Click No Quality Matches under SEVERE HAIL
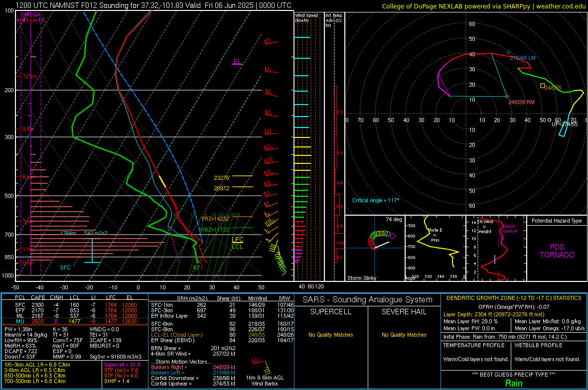The width and height of the screenshot is (588, 390). (x=404, y=335)
